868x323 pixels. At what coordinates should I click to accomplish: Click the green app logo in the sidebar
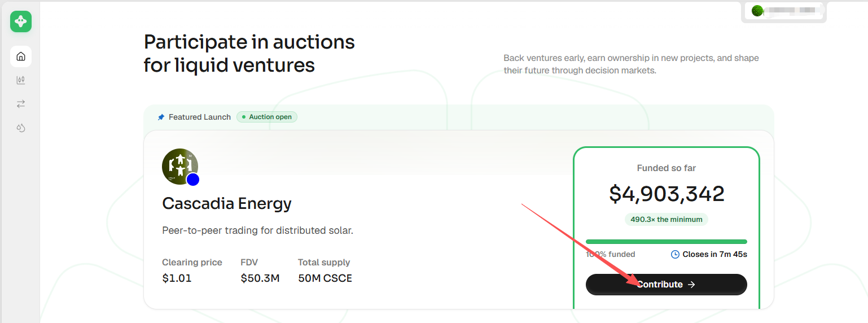pyautogui.click(x=21, y=21)
